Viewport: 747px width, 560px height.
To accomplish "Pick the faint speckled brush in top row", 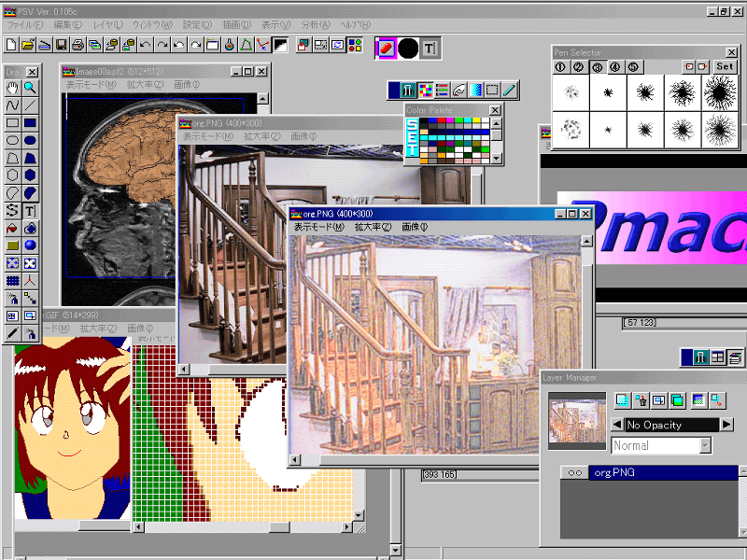I will (571, 92).
